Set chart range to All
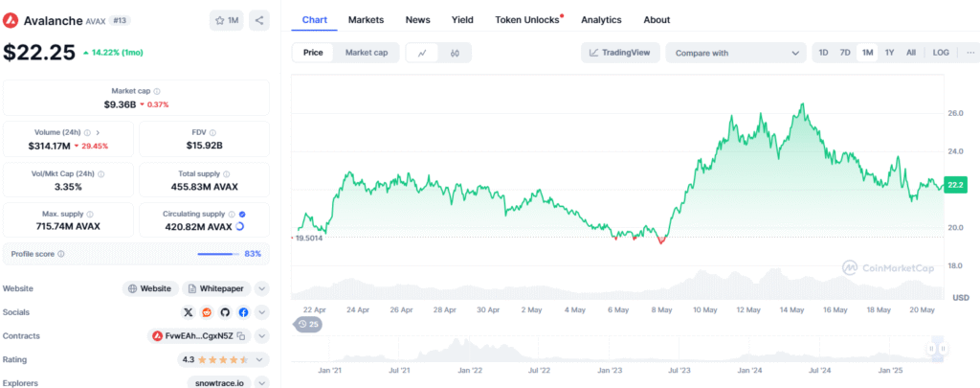The width and height of the screenshot is (980, 388). pos(911,53)
